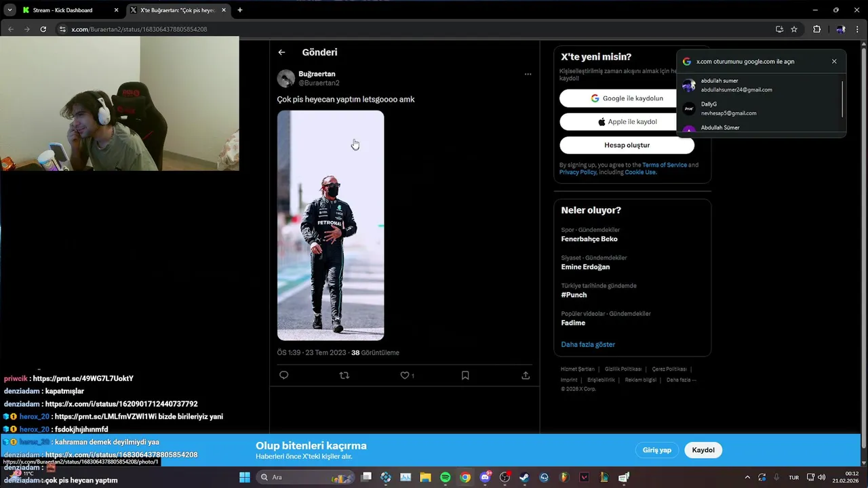Screen dimensions: 868x488
Task: Open Reklam bilgisi footer link
Action: pyautogui.click(x=641, y=380)
